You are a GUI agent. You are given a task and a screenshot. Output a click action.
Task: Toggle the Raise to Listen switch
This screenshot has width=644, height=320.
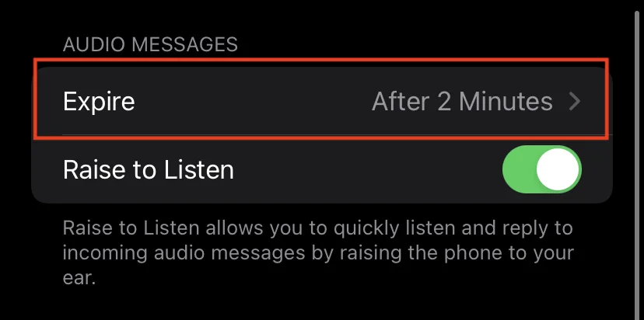click(542, 169)
